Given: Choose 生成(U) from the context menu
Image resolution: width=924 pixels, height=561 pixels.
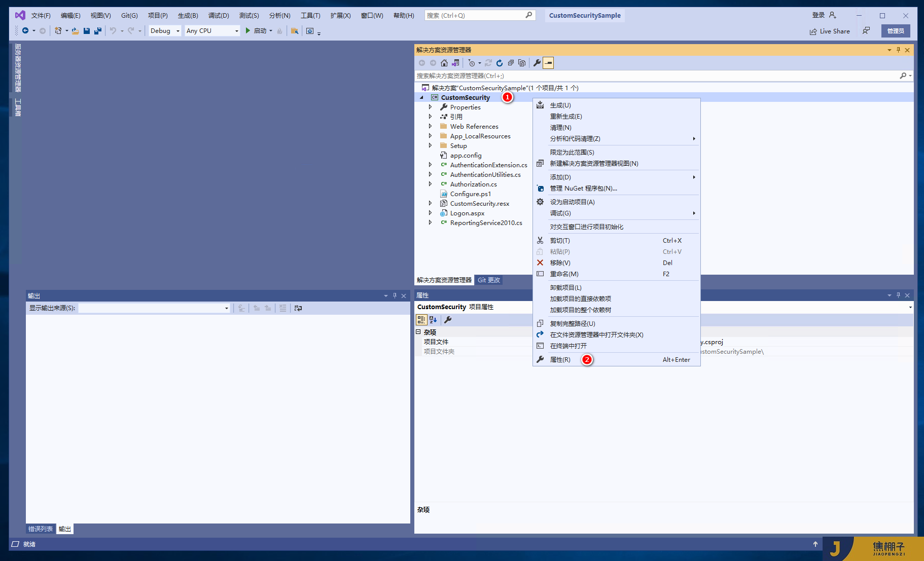Looking at the screenshot, I should (617, 105).
